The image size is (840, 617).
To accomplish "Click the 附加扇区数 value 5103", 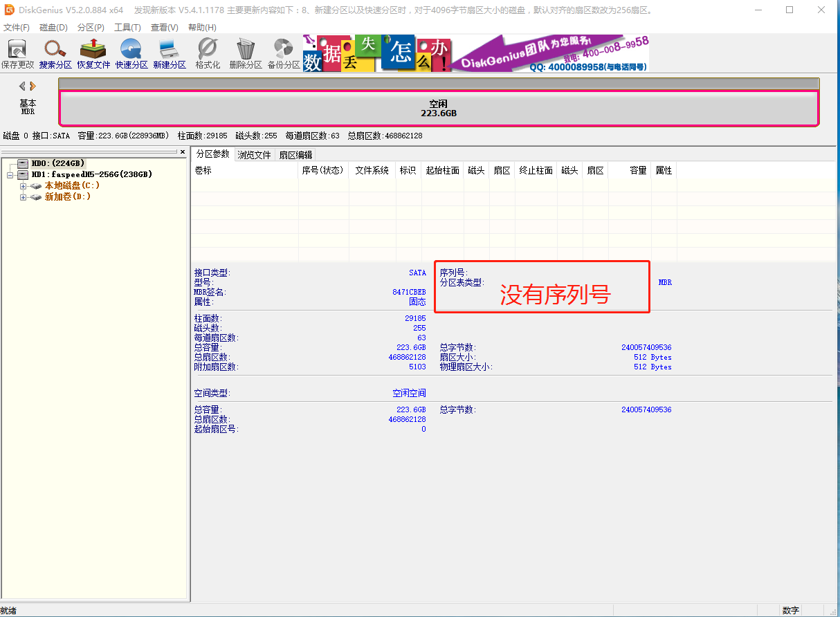I will pos(417,367).
